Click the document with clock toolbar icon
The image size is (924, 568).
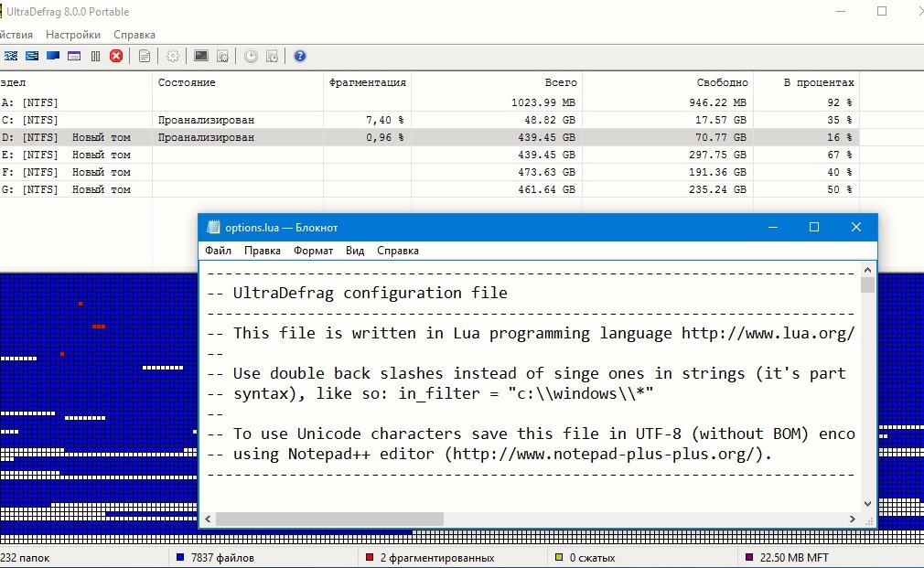[273, 56]
